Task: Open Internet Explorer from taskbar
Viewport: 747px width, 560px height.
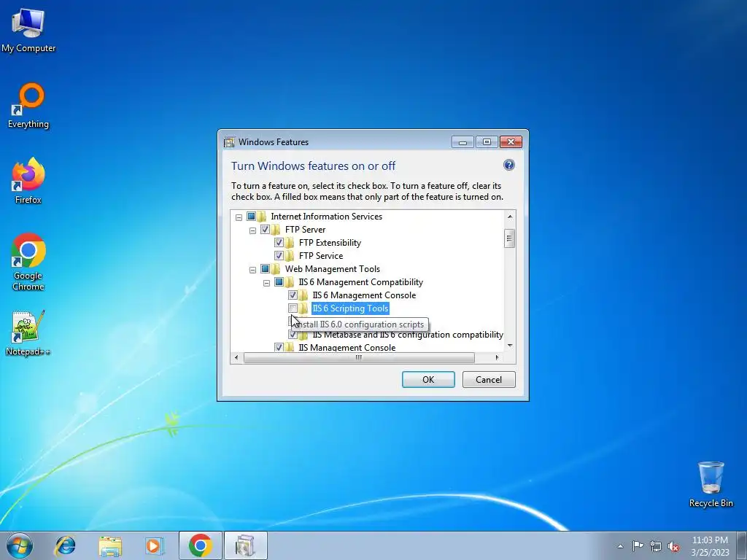Action: pyautogui.click(x=65, y=545)
